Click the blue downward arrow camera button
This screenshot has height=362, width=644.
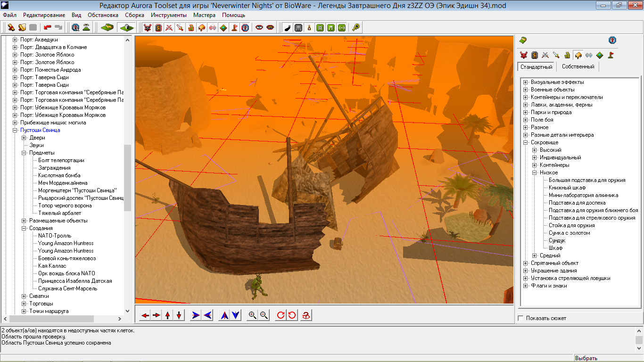click(x=236, y=315)
